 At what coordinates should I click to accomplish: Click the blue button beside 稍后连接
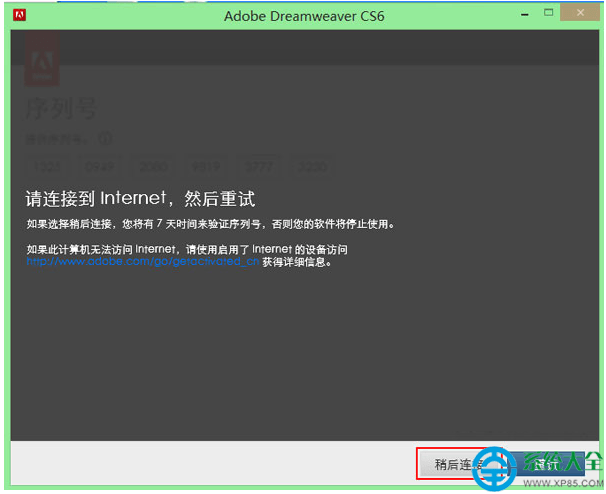(x=546, y=464)
